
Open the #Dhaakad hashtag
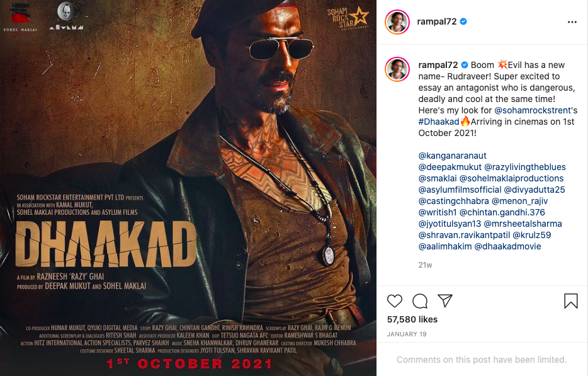(x=439, y=122)
